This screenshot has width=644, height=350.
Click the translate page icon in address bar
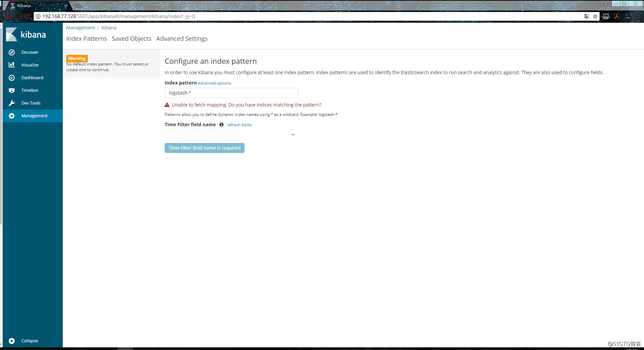coord(587,16)
